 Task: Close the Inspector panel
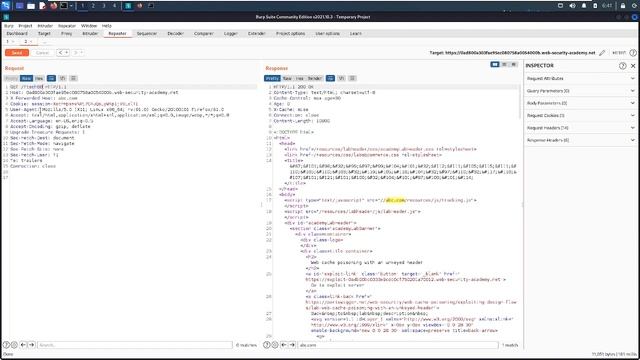(633, 66)
